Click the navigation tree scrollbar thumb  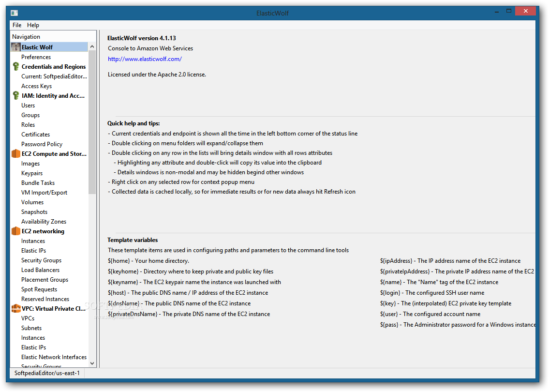pos(92,122)
